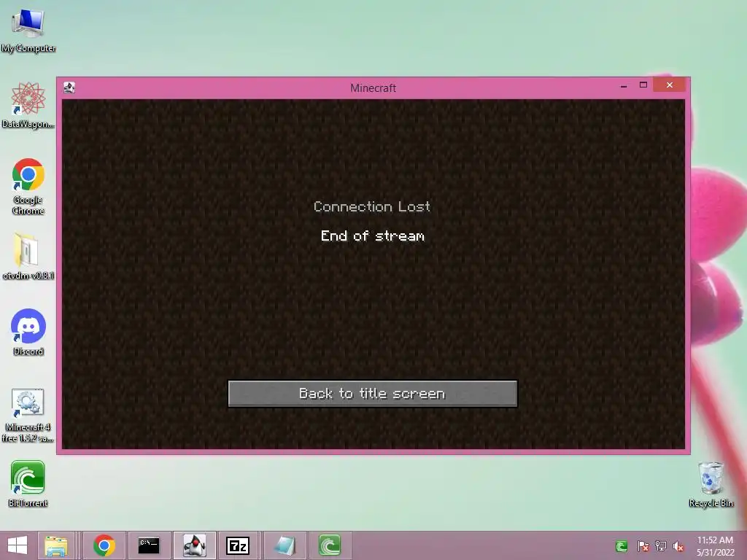Click the network status tray icon
747x560 pixels.
661,546
